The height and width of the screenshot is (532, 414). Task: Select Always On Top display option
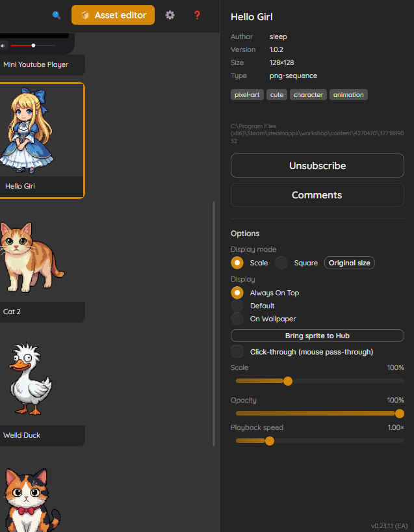(x=237, y=293)
